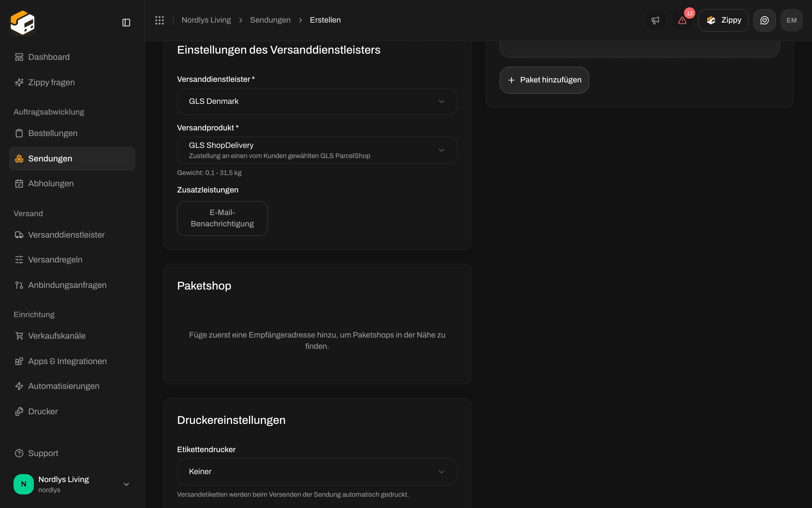Click the Paket hinzufügen button
This screenshot has height=508, width=812.
tap(544, 80)
